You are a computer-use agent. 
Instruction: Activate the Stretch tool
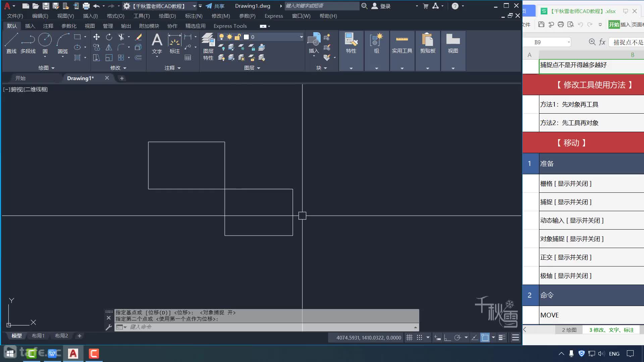[x=97, y=58]
